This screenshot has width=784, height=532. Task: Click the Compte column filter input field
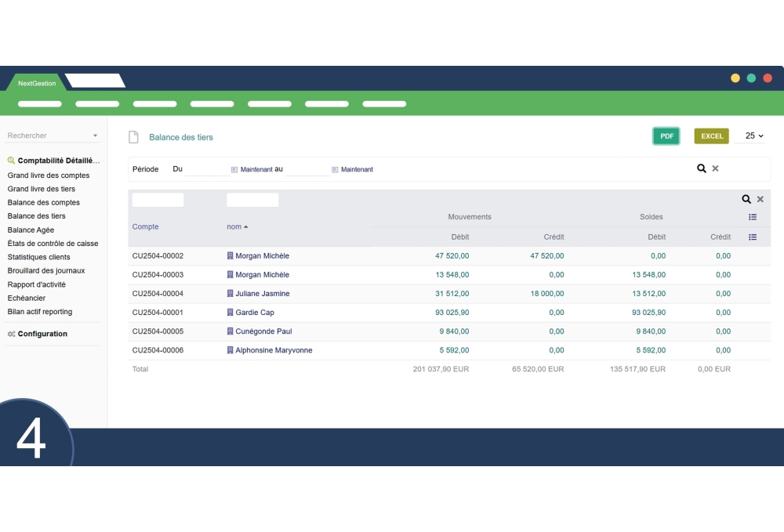click(x=160, y=199)
